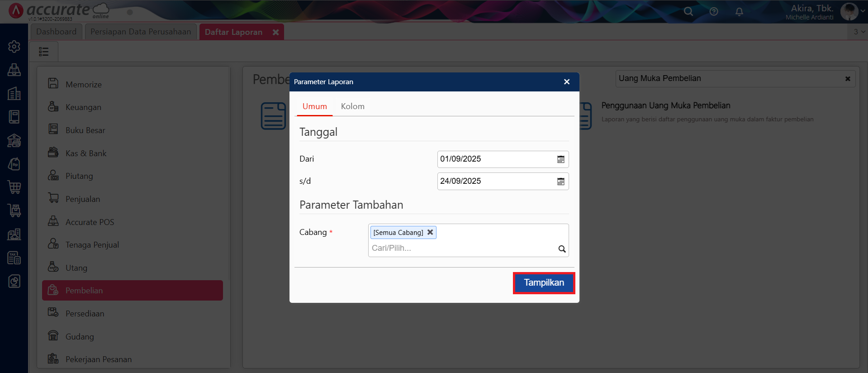Toggle the report list menu icon
The image size is (868, 373).
point(44,52)
